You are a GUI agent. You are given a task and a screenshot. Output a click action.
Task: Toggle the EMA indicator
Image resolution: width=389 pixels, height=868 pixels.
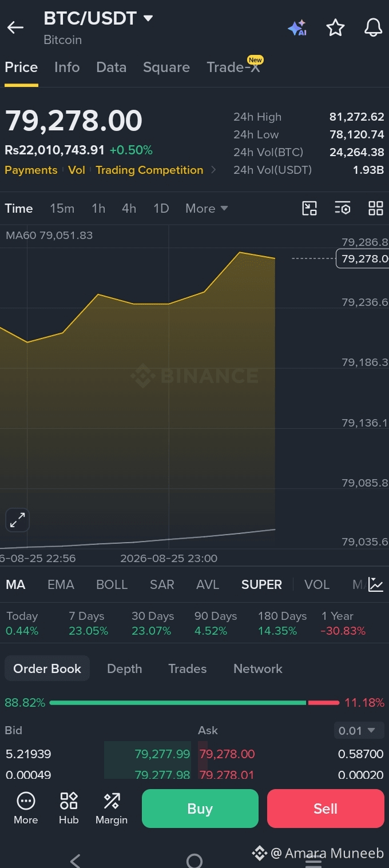[x=61, y=584]
